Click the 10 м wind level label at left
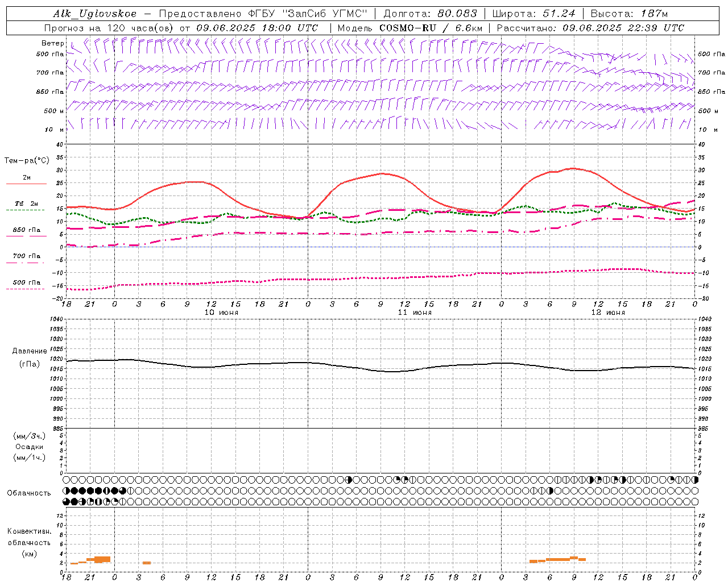Image resolution: width=728 pixels, height=582 pixels. click(55, 130)
